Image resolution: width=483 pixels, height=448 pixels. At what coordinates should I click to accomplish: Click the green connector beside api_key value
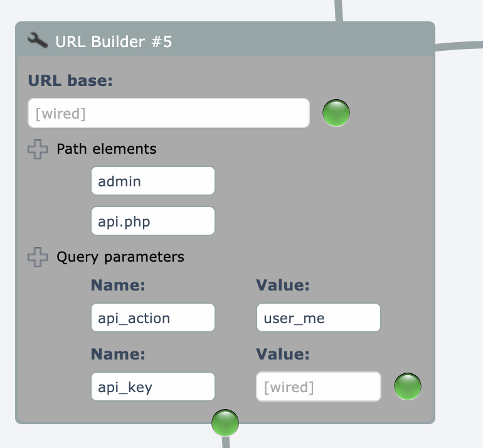click(407, 387)
